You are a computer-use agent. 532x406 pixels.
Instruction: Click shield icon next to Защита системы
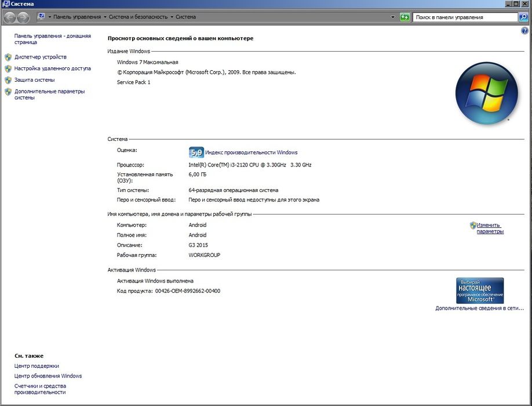pos(8,80)
